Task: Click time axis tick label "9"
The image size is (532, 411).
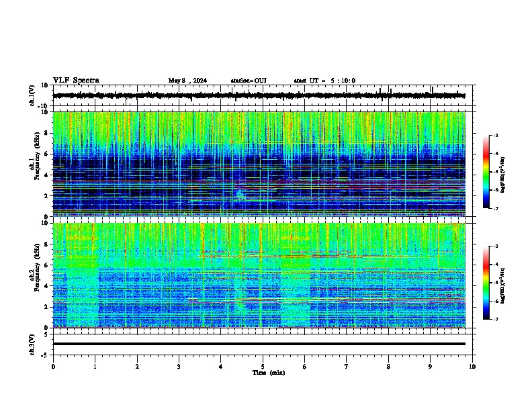Action: (430, 367)
